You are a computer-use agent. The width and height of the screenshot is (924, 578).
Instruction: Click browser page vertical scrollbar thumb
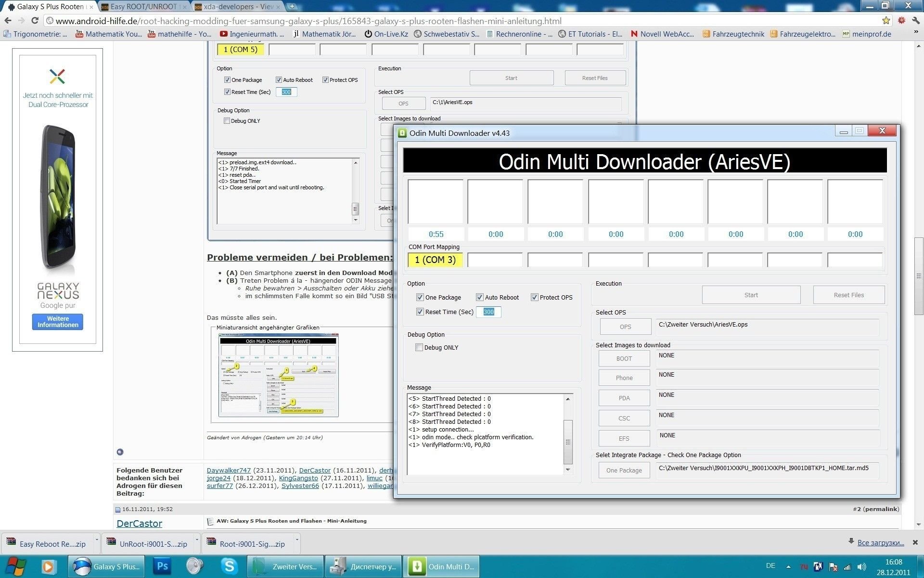(x=919, y=276)
